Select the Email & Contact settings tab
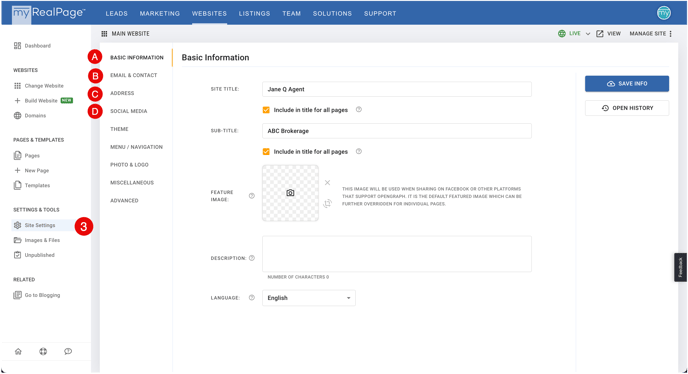 pos(134,75)
